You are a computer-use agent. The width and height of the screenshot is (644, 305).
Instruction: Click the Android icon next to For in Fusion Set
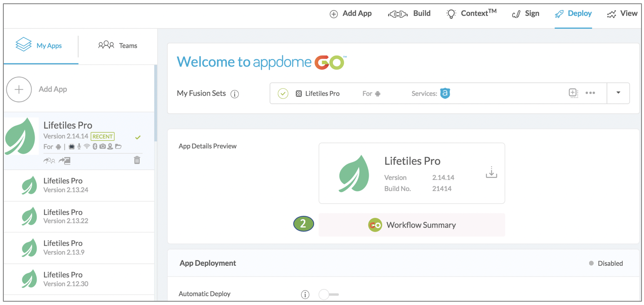(x=378, y=94)
